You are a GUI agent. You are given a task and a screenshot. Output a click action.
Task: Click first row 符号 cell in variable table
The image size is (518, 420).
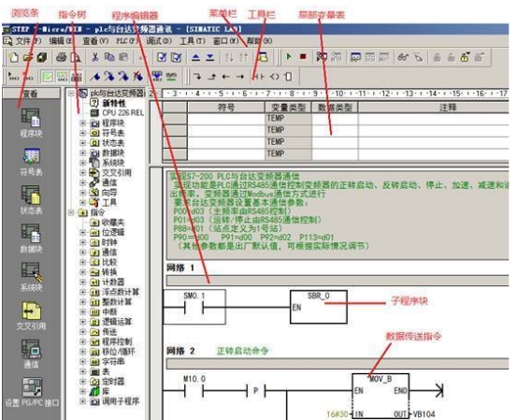pos(226,119)
